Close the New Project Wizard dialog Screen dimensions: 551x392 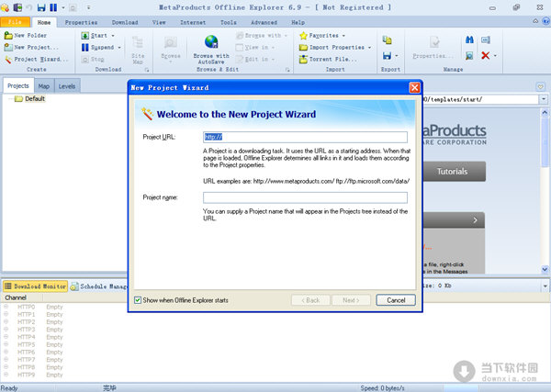pos(415,87)
